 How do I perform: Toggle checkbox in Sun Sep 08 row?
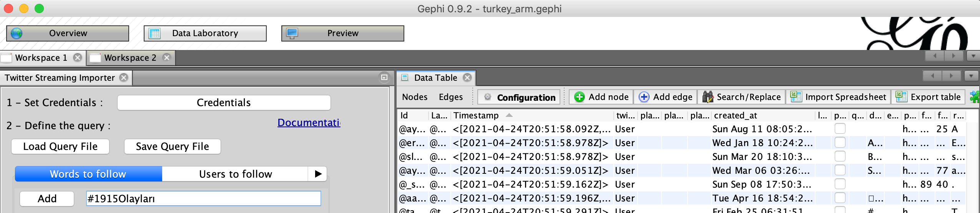[x=840, y=184]
